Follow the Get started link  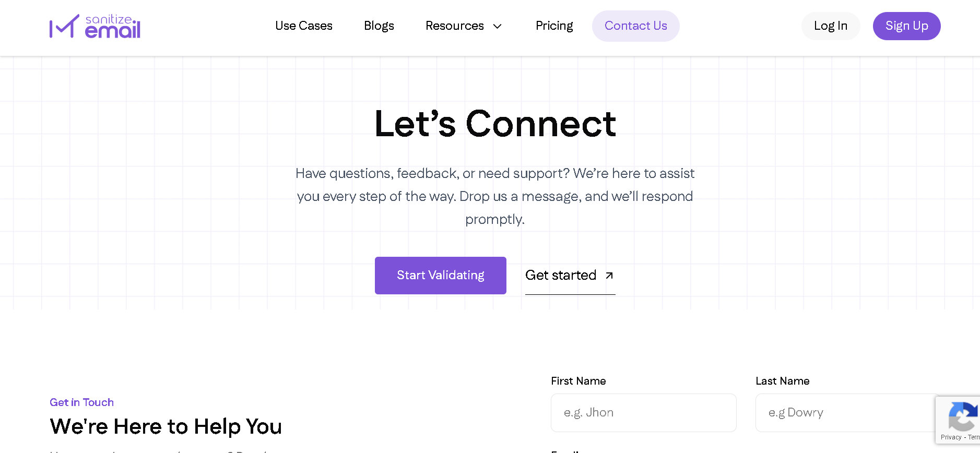coord(561,276)
